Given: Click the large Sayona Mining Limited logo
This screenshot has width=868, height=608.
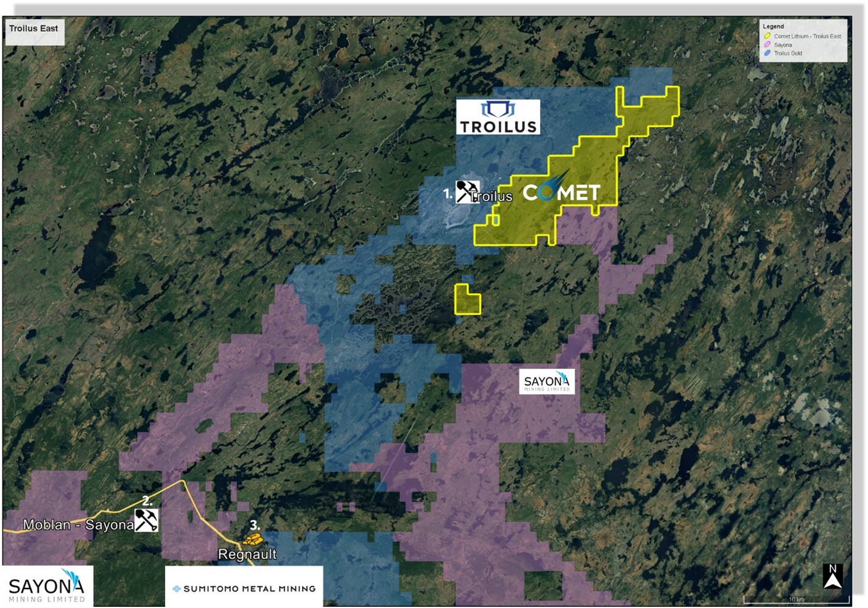Looking at the screenshot, I should (47, 587).
